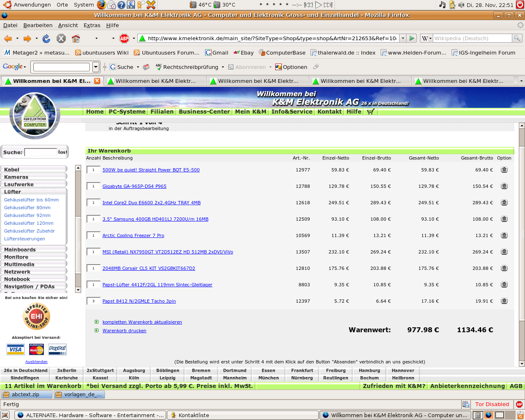Go back with the browser Back arrow
The image size is (525, 420).
(x=8, y=39)
